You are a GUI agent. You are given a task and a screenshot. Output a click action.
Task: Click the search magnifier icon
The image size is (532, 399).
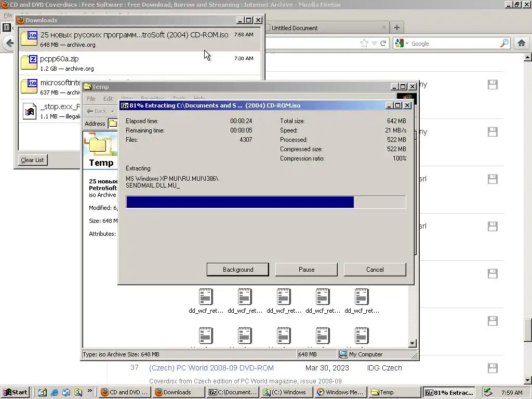(504, 43)
